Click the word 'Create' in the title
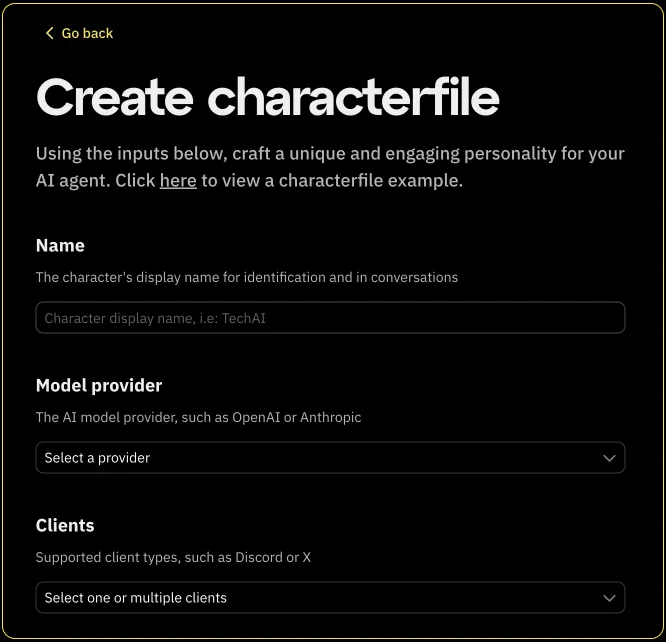Viewport: 666px width, 642px height. (114, 97)
